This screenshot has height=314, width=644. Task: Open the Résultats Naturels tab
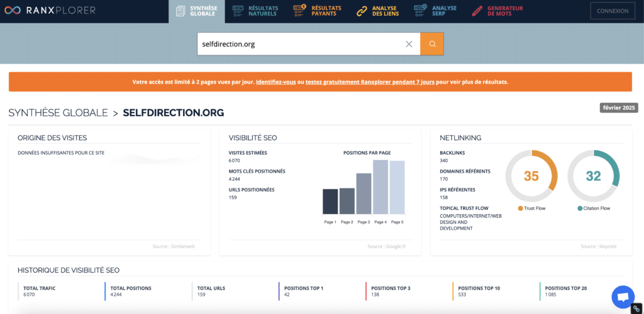click(x=255, y=11)
